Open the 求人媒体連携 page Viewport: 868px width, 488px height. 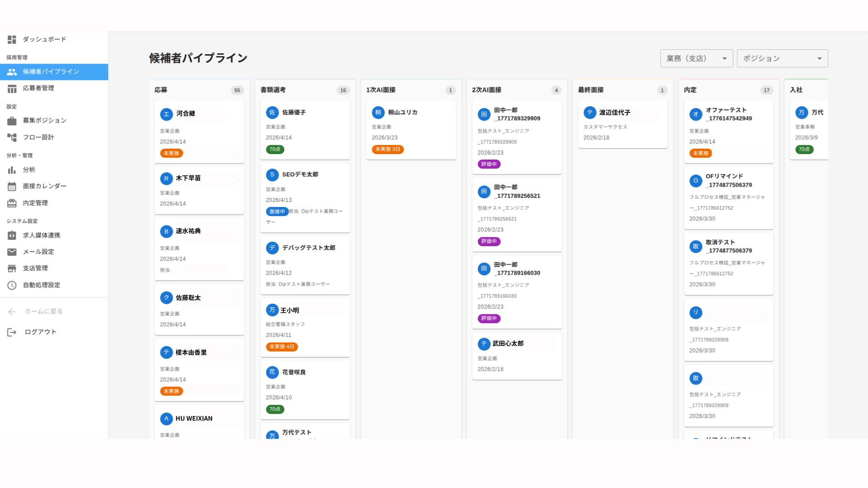tap(54, 235)
